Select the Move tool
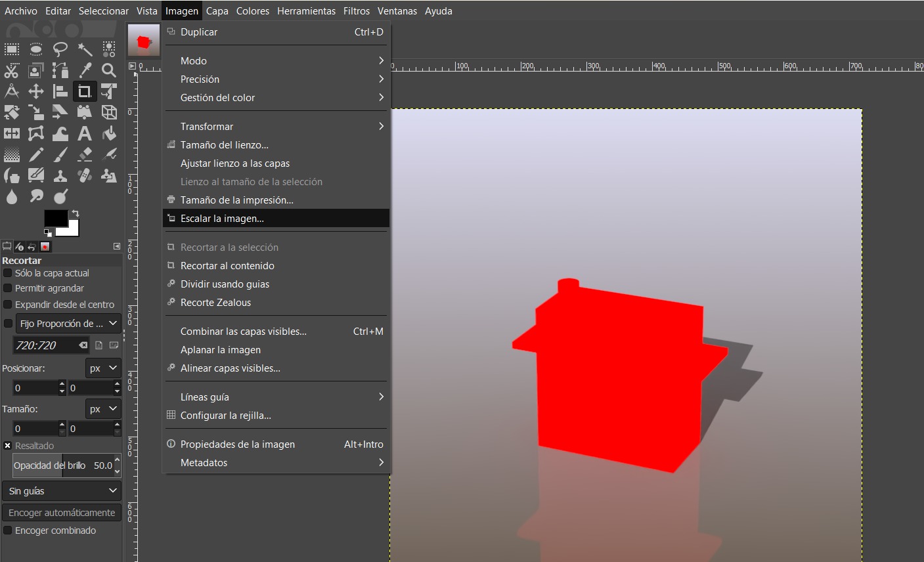This screenshot has height=562, width=924. pos(36,91)
